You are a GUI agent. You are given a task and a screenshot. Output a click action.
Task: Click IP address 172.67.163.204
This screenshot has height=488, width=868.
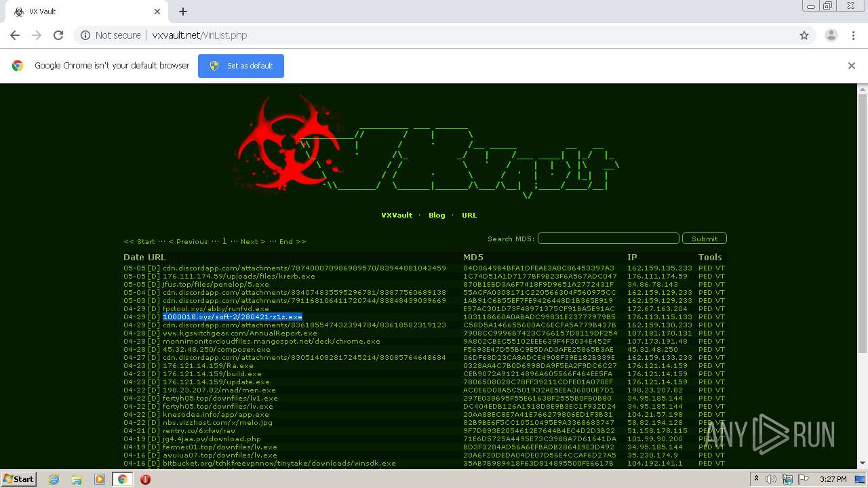pyautogui.click(x=657, y=309)
